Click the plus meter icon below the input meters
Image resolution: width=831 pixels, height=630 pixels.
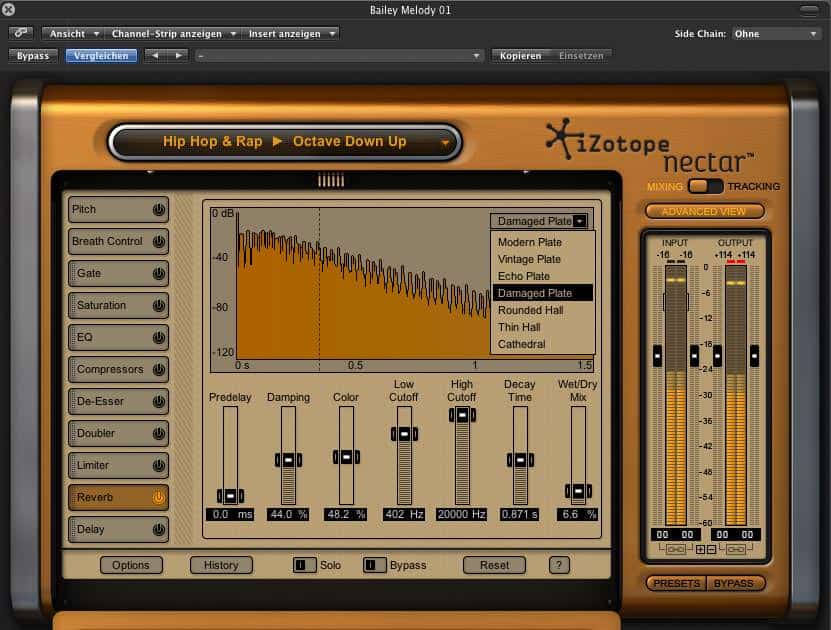point(700,549)
